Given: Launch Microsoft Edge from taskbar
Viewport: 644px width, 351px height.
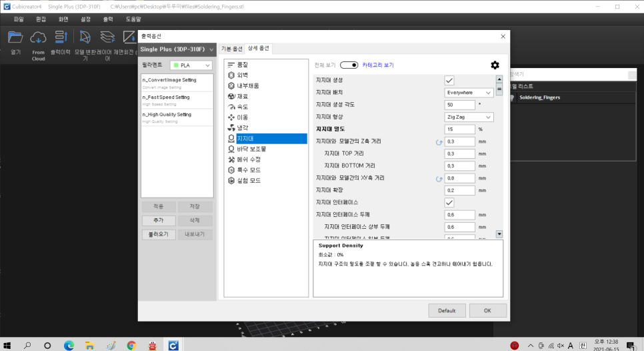Looking at the screenshot, I should pos(69,346).
